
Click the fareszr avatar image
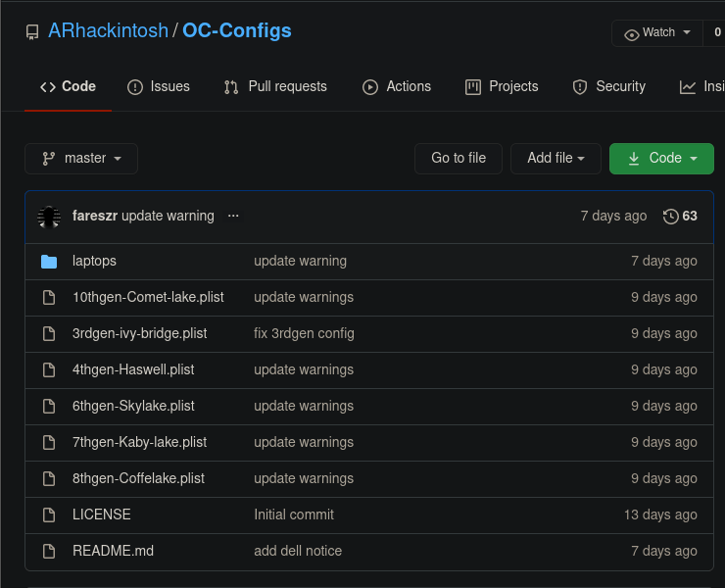coord(49,217)
